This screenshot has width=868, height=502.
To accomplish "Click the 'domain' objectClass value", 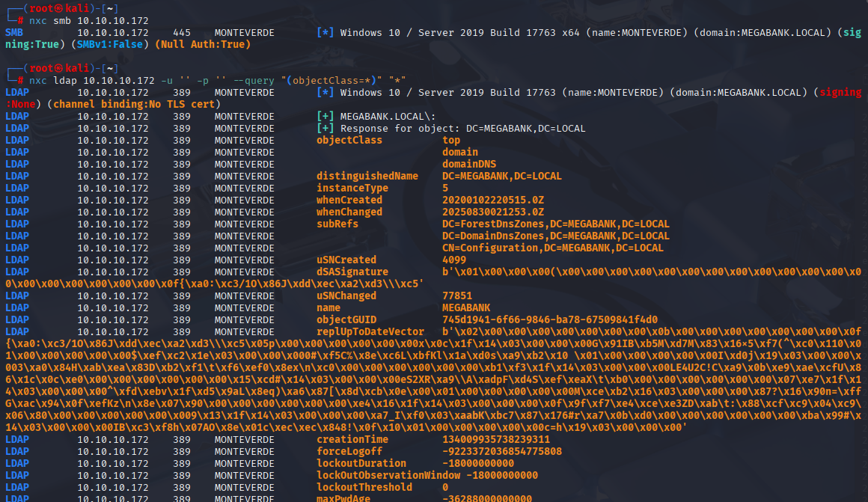I will 460,152.
